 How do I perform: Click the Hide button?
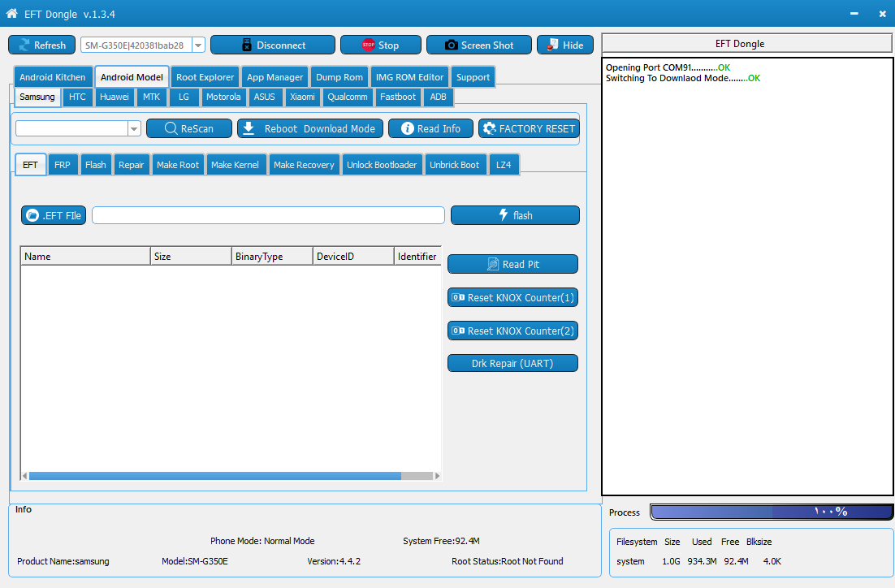point(565,45)
